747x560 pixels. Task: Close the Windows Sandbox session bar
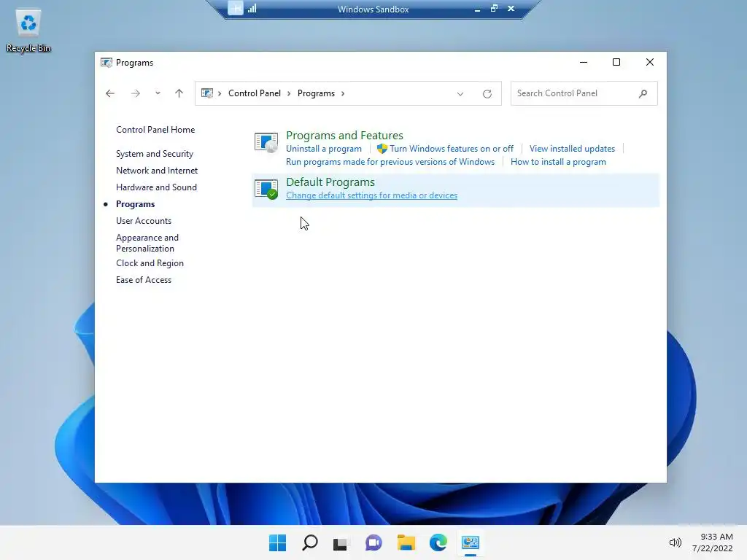click(511, 8)
